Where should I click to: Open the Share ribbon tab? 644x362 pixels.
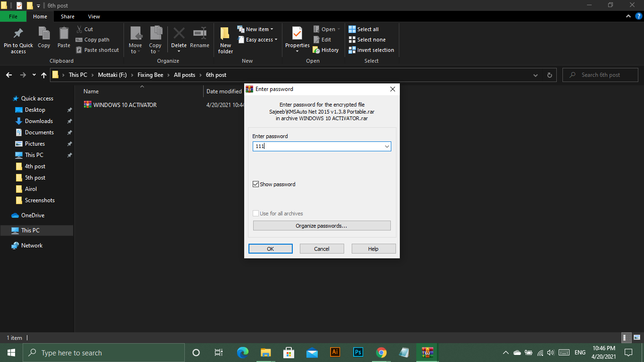[x=67, y=16]
